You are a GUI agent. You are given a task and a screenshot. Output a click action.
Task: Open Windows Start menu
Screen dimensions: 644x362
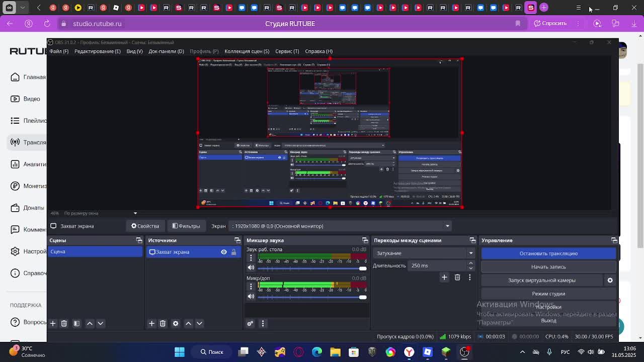tap(180, 352)
